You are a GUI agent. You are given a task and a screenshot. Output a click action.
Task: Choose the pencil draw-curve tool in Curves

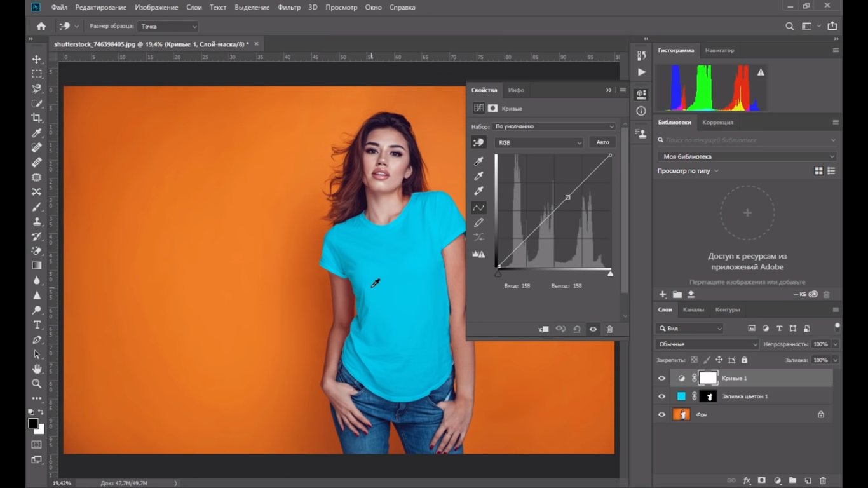pyautogui.click(x=479, y=222)
